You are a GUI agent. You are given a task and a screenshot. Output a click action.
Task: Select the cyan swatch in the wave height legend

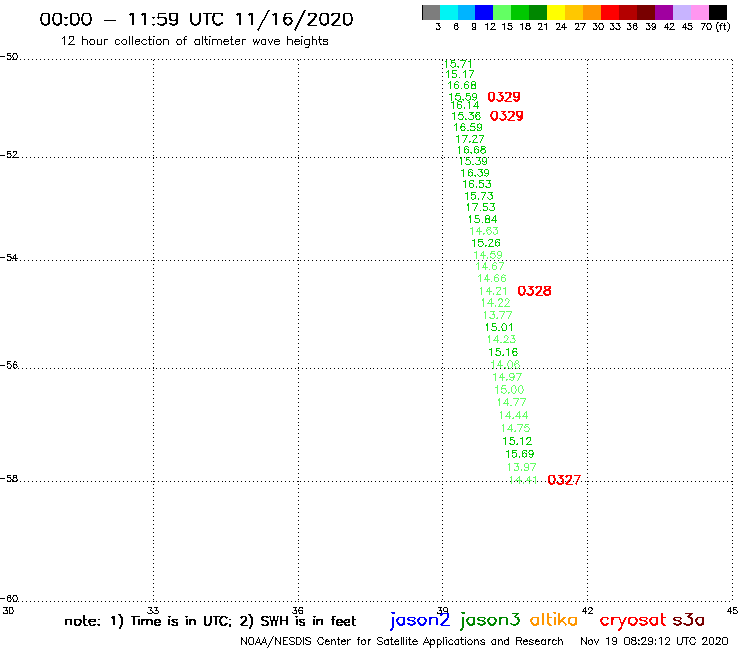pyautogui.click(x=449, y=12)
